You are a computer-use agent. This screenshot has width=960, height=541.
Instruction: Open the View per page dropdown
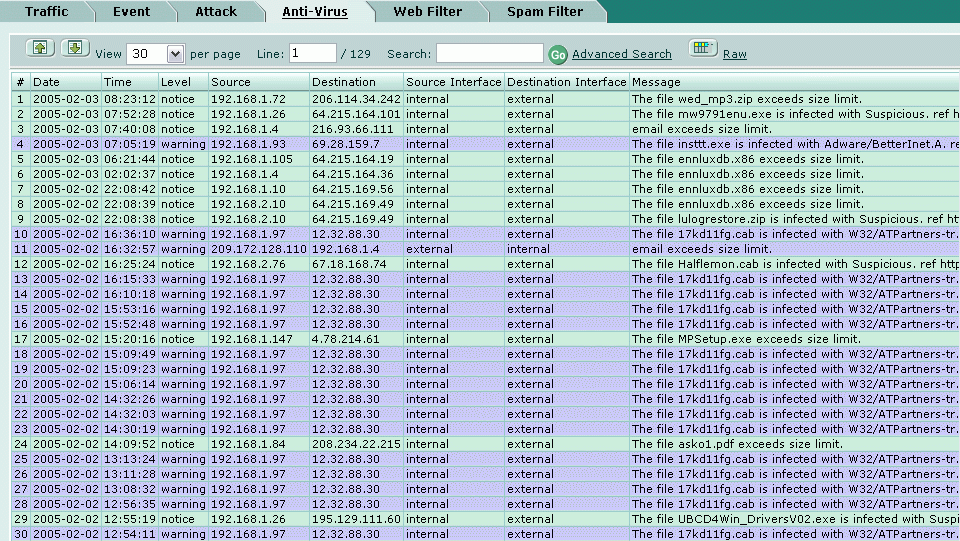click(156, 54)
